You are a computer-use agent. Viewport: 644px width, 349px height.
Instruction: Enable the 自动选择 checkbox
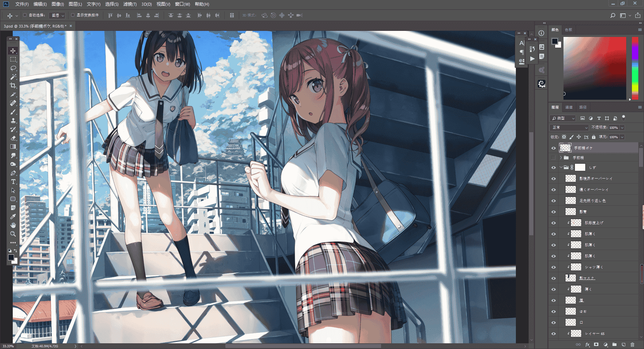point(25,15)
